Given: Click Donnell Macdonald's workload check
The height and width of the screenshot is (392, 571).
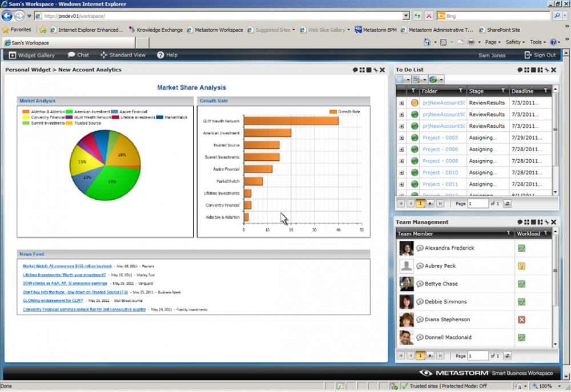Looking at the screenshot, I should [x=521, y=337].
